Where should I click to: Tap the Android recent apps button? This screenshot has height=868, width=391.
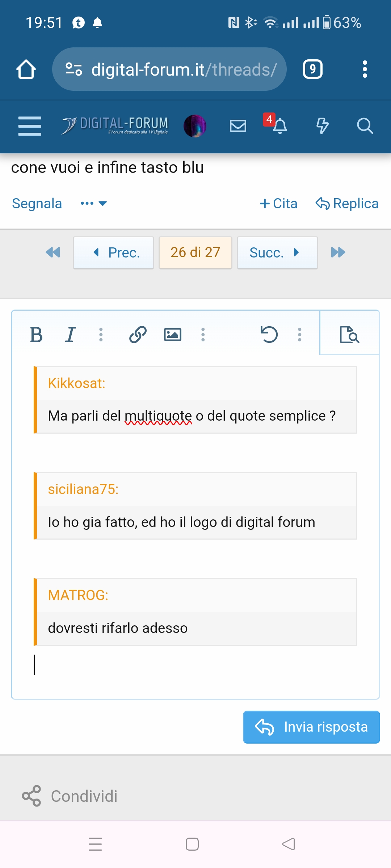point(95,844)
